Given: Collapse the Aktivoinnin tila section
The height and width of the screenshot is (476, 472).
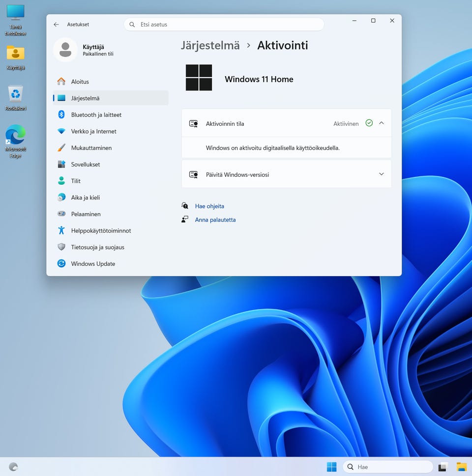Looking at the screenshot, I should click(381, 123).
